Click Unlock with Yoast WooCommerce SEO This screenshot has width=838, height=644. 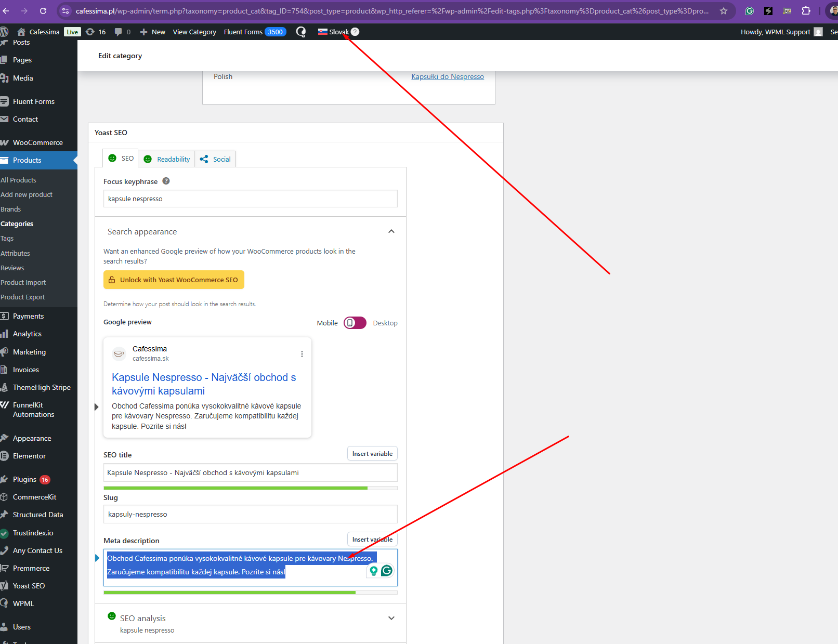click(x=174, y=280)
